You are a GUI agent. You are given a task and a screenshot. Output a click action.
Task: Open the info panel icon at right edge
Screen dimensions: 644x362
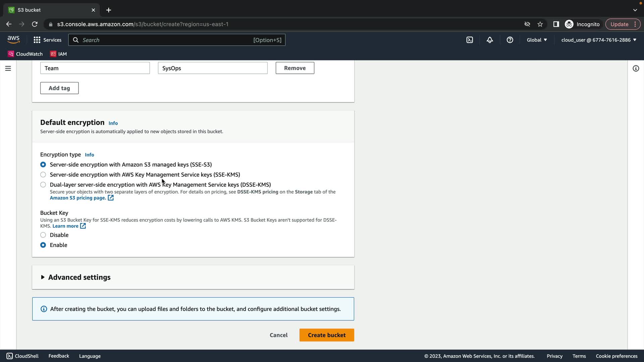point(636,68)
